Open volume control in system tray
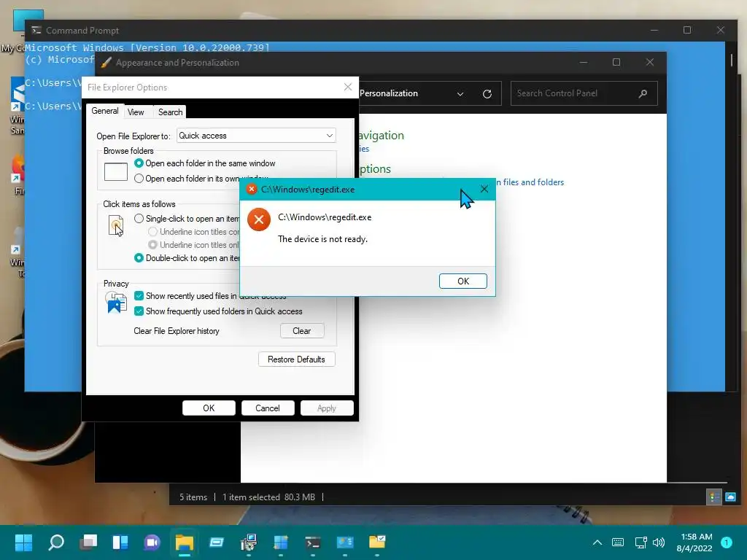This screenshot has width=747, height=560. point(659,542)
